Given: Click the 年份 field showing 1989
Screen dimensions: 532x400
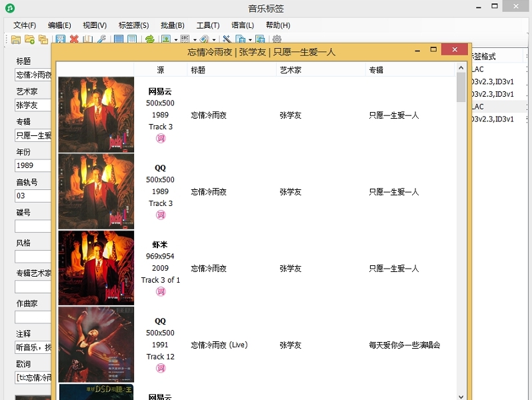Looking at the screenshot, I should click(33, 165).
